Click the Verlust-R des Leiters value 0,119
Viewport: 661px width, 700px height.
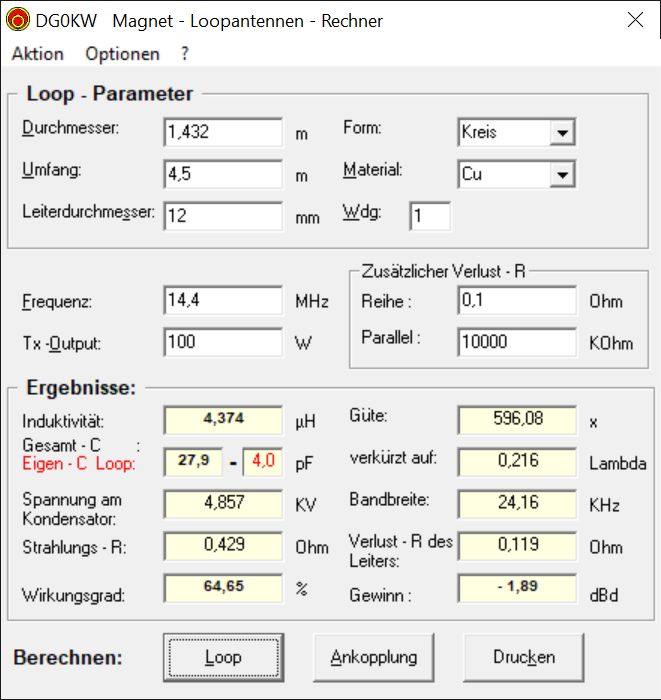click(x=517, y=545)
